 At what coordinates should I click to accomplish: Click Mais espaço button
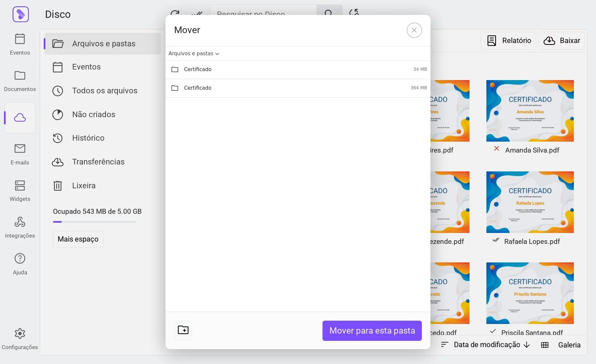78,239
